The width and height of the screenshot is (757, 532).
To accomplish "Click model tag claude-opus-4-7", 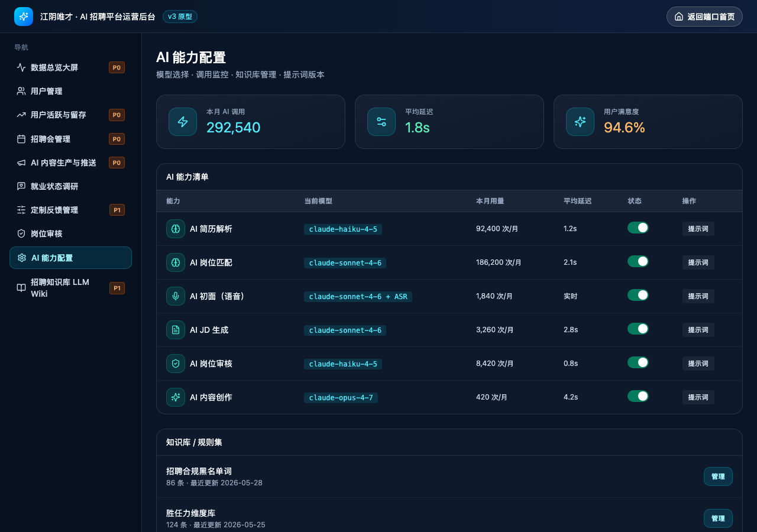I will pyautogui.click(x=341, y=398).
